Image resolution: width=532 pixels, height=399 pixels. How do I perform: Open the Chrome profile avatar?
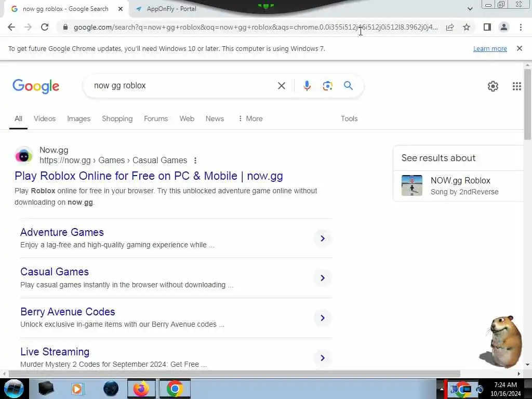tap(504, 27)
